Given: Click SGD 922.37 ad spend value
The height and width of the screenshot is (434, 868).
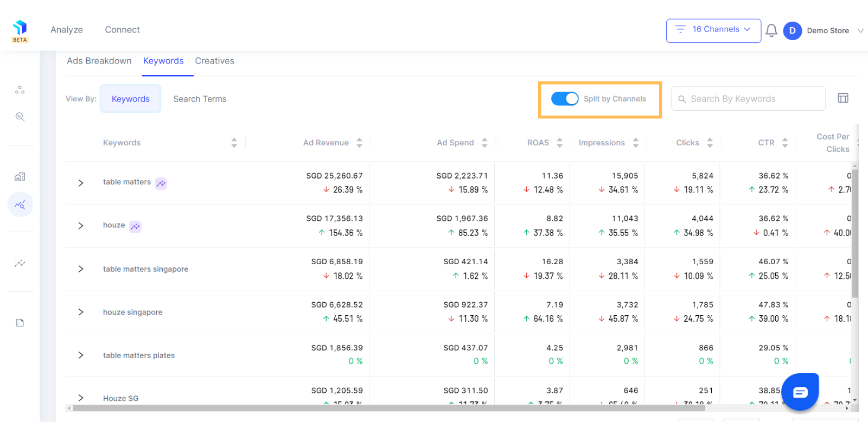Looking at the screenshot, I should pyautogui.click(x=465, y=305).
